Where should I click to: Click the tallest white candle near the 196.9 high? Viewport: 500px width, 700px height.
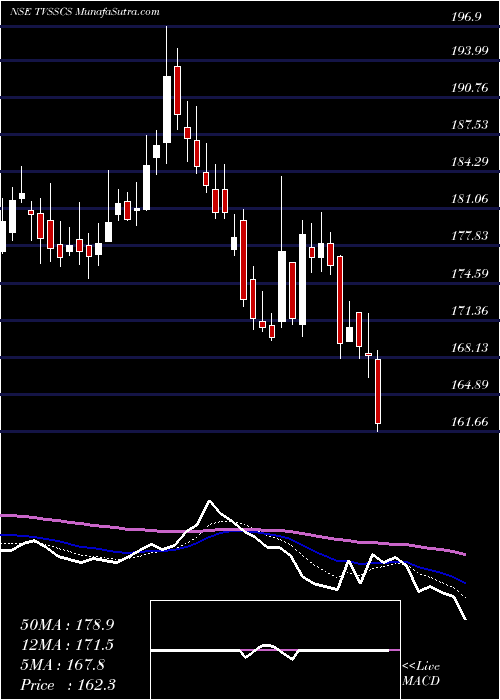167,109
